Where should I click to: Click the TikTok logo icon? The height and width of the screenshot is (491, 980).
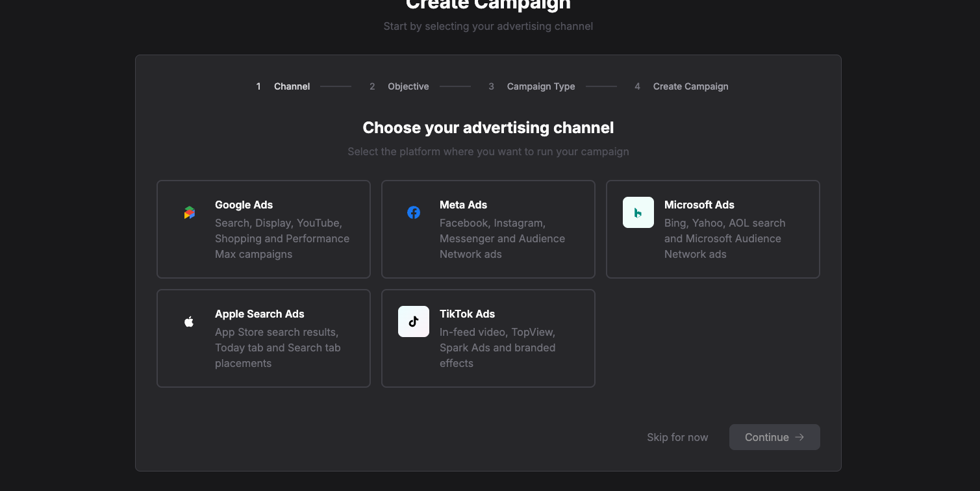coord(414,321)
